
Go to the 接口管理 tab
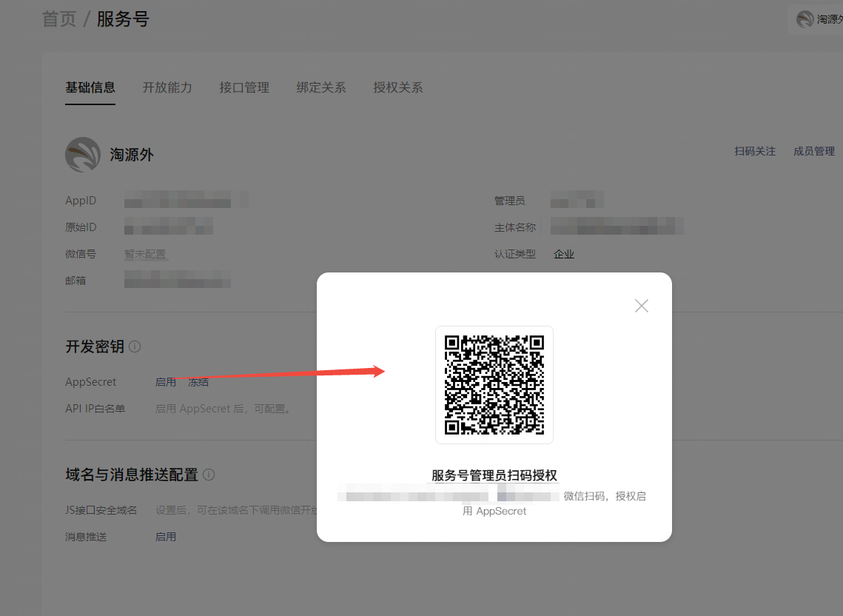[244, 87]
